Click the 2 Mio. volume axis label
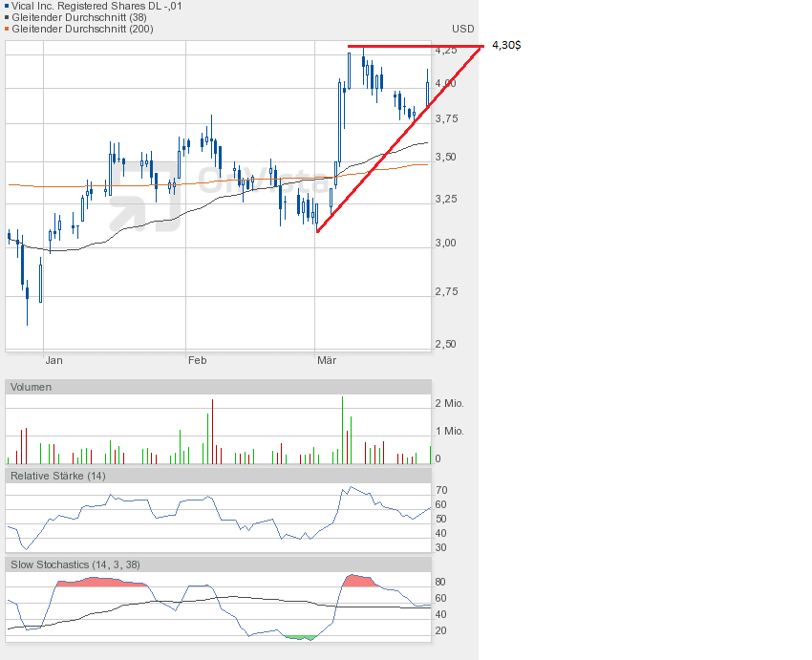Viewport: 812px width, 660px height. [x=449, y=404]
